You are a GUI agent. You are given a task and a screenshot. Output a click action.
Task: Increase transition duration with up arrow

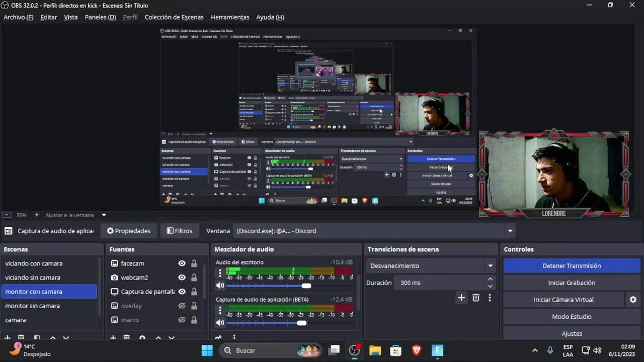pyautogui.click(x=490, y=279)
